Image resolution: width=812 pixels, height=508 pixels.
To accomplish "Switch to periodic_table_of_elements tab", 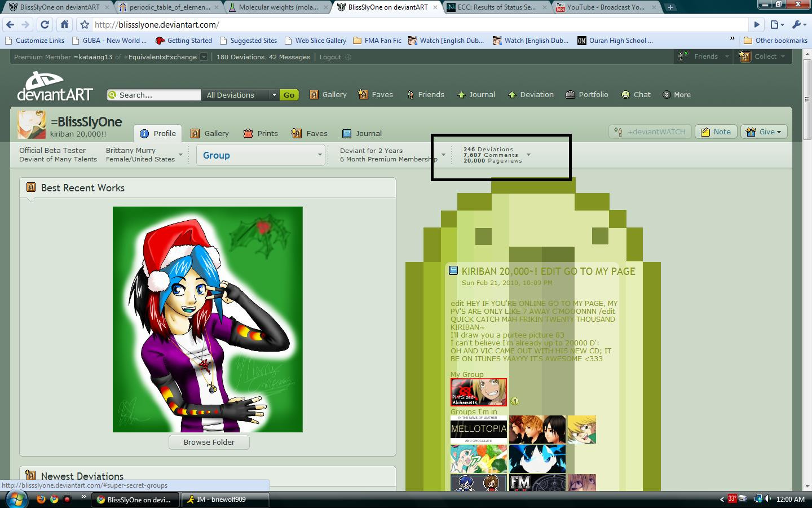I will point(168,7).
